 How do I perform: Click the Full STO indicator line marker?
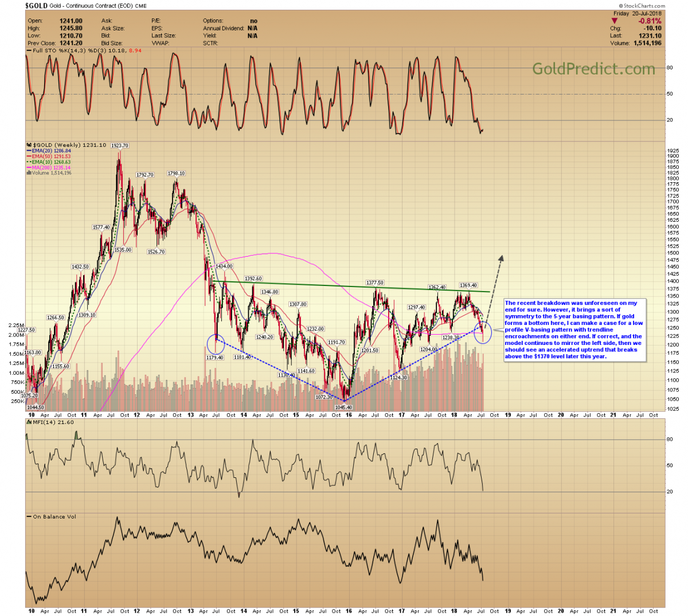click(29, 50)
